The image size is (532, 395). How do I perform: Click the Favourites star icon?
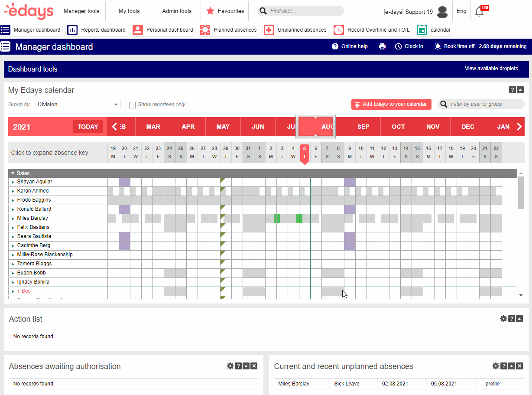210,11
